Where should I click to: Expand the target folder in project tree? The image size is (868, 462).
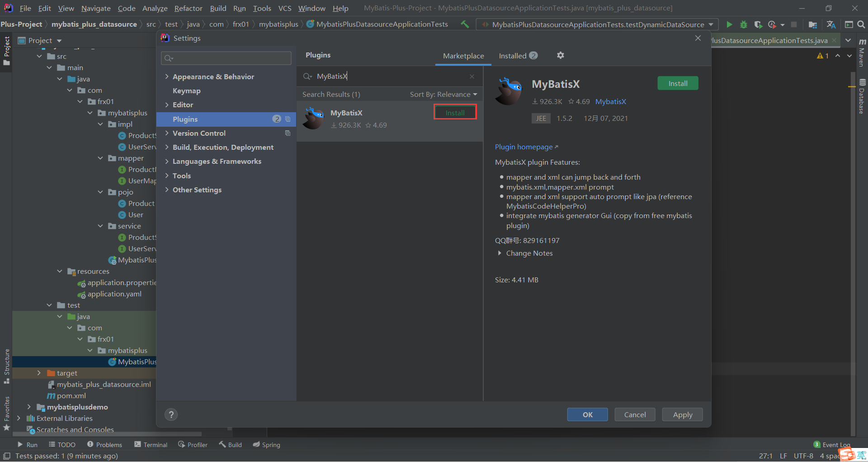(39, 373)
